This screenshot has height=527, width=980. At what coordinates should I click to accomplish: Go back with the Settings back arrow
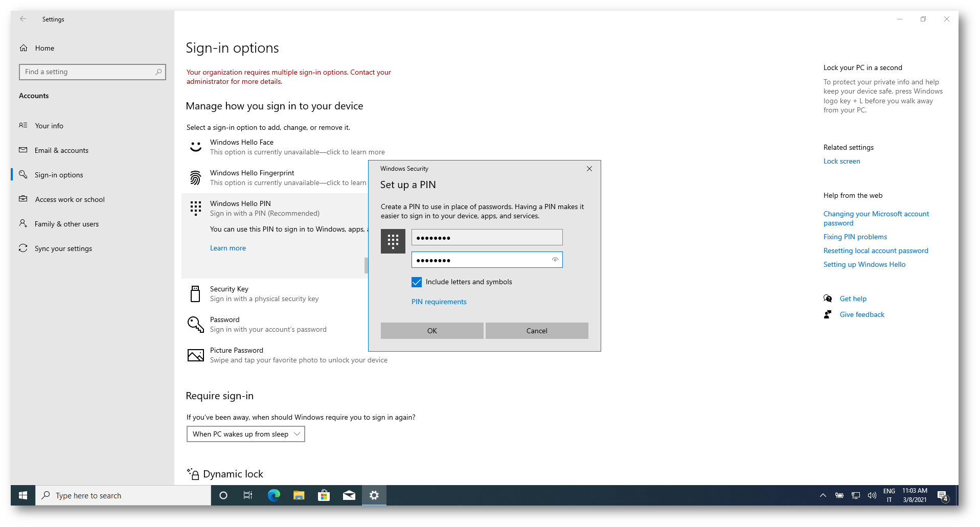pos(23,19)
